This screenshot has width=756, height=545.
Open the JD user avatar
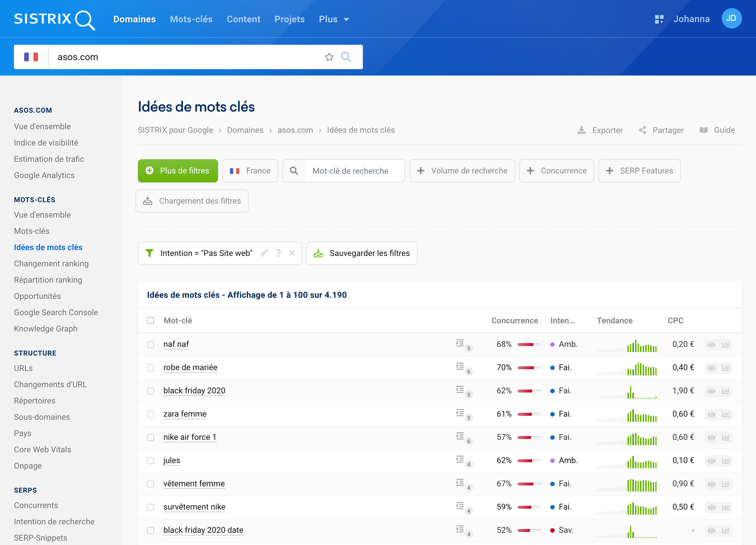(x=731, y=18)
